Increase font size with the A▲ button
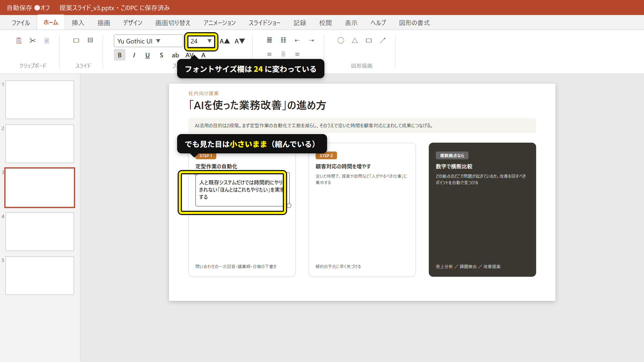This screenshot has width=644, height=362. coord(225,41)
